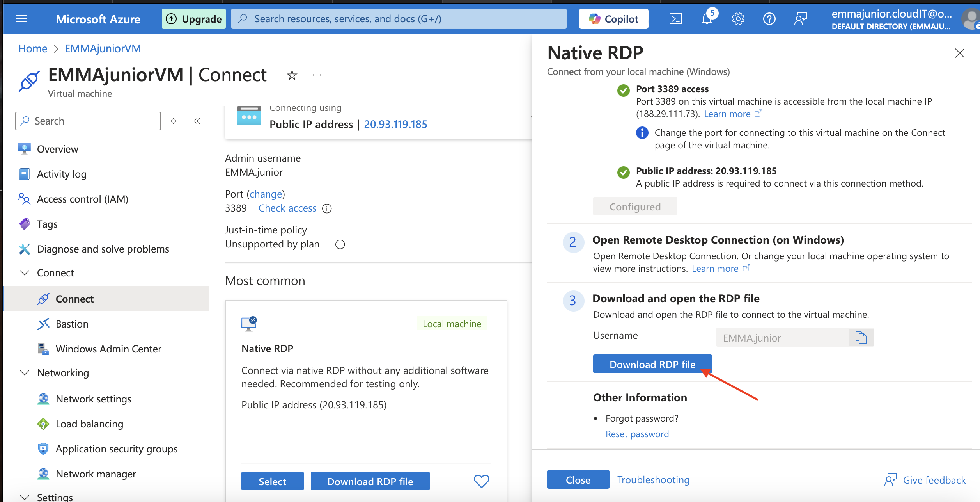Open portal settings gear
The height and width of the screenshot is (502, 980).
pos(738,19)
